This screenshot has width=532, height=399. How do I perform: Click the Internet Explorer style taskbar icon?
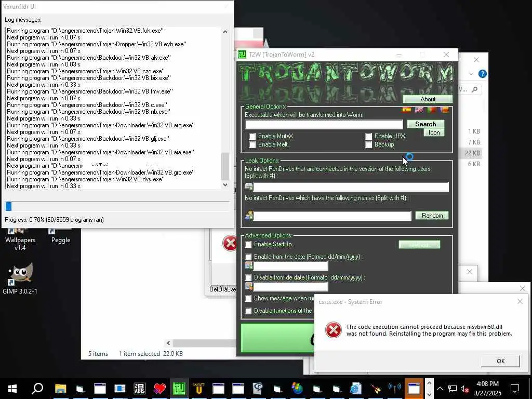pyautogui.click(x=355, y=389)
